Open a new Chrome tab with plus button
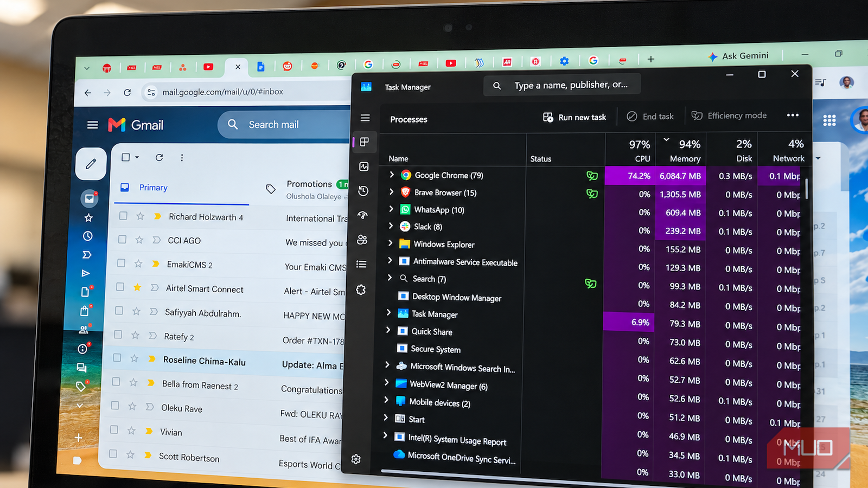868x488 pixels. coord(651,59)
